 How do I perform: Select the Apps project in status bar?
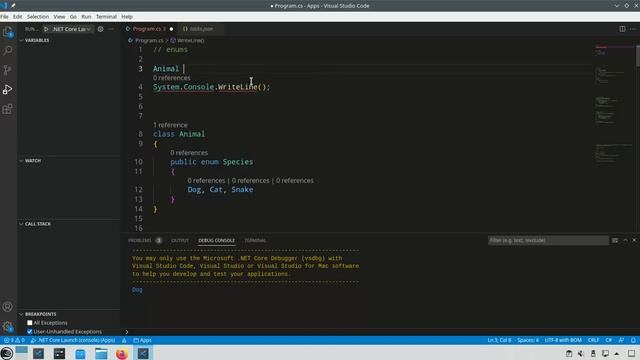coord(142,340)
